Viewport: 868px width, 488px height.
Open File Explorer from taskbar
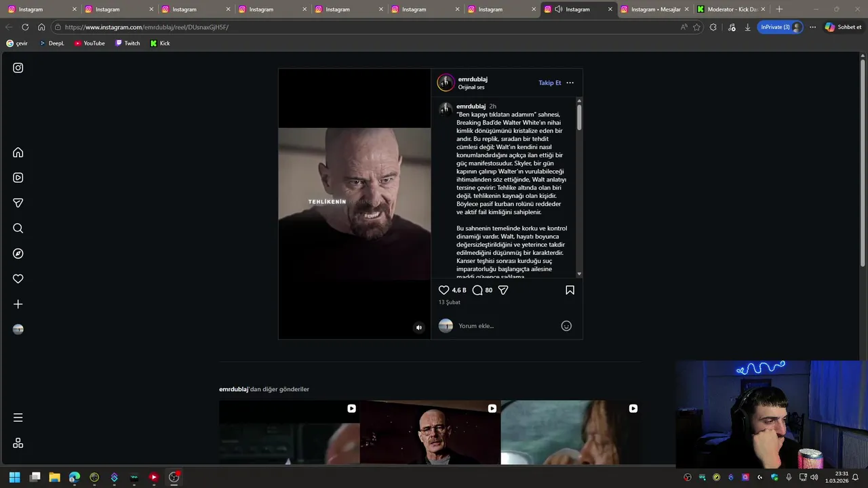[x=55, y=477]
